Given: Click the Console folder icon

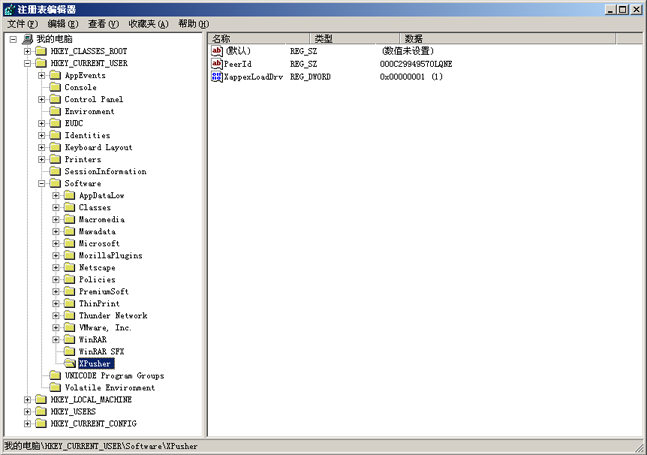Looking at the screenshot, I should point(55,87).
